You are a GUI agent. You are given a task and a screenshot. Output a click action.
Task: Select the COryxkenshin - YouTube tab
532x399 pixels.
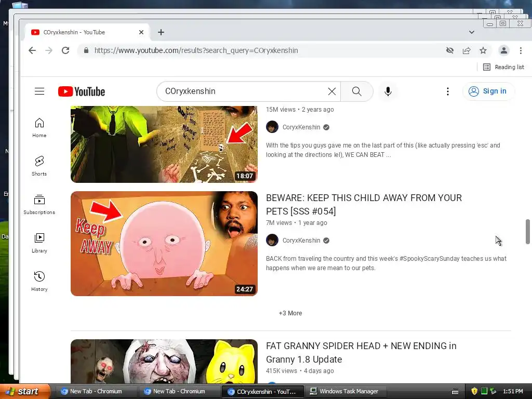pyautogui.click(x=87, y=32)
